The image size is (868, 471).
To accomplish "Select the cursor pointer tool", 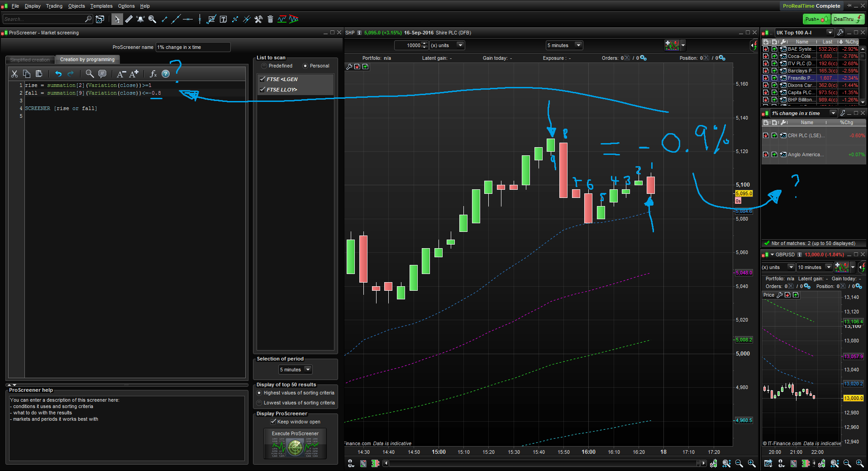I will pos(117,19).
